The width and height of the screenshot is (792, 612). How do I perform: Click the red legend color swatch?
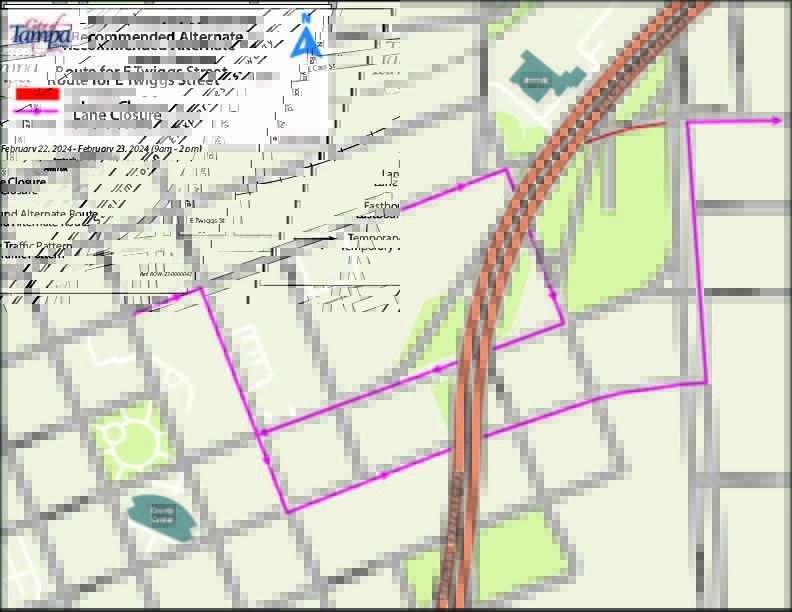click(x=39, y=92)
